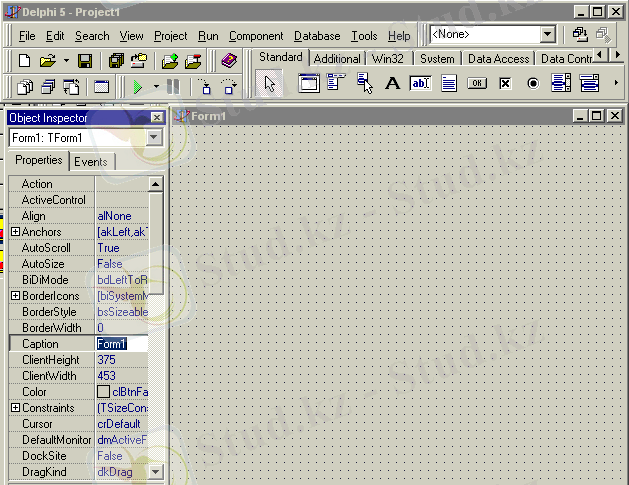629x485 pixels.
Task: Pick the Button component (OK icon)
Action: coord(476,83)
